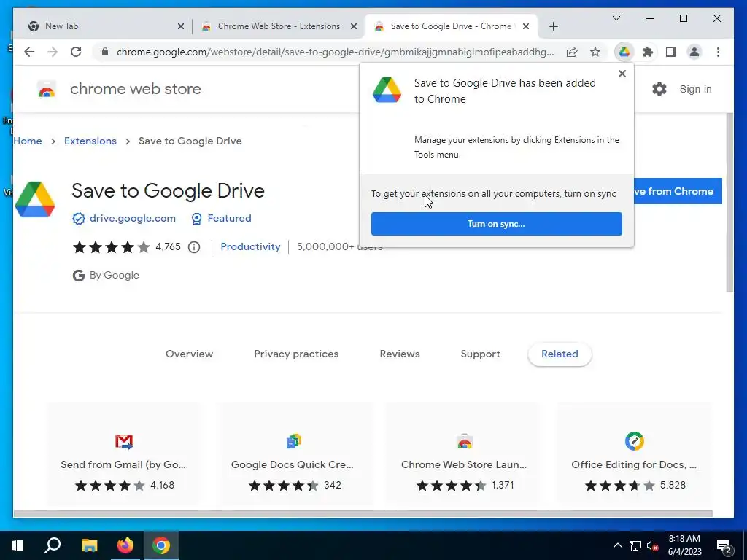Click the muted volume tray icon

tap(653, 545)
